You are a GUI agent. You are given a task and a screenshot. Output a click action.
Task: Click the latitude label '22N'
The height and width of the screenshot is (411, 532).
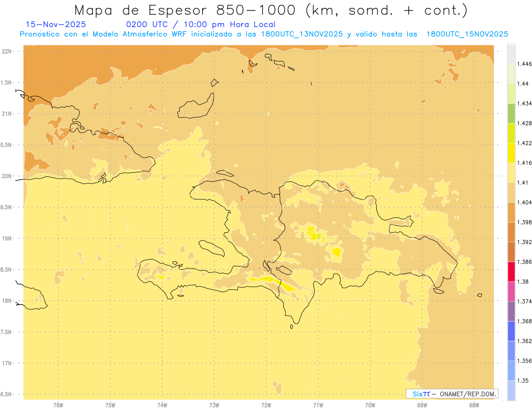click(x=7, y=51)
